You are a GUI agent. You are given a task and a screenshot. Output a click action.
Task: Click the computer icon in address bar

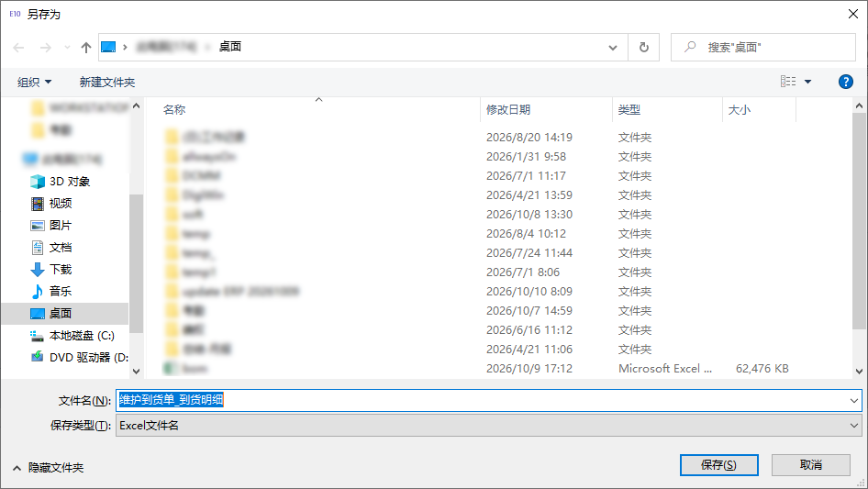pyautogui.click(x=108, y=47)
